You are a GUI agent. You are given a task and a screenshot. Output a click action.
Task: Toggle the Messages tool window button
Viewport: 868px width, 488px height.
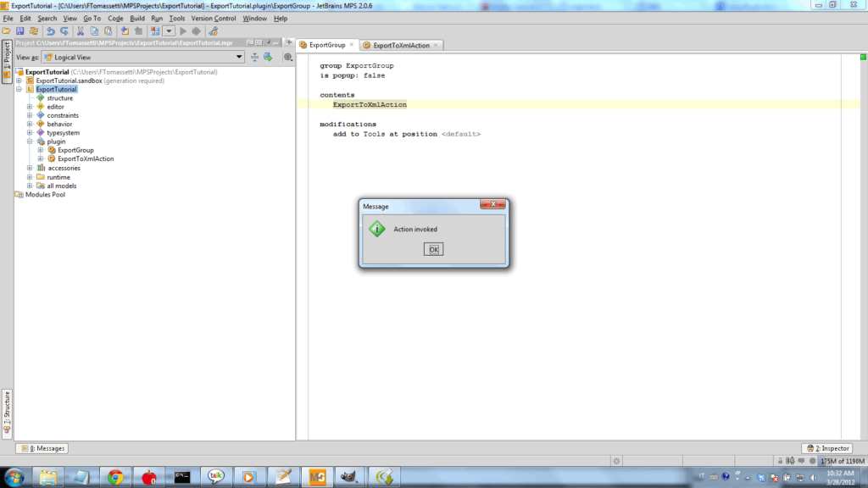pos(42,448)
